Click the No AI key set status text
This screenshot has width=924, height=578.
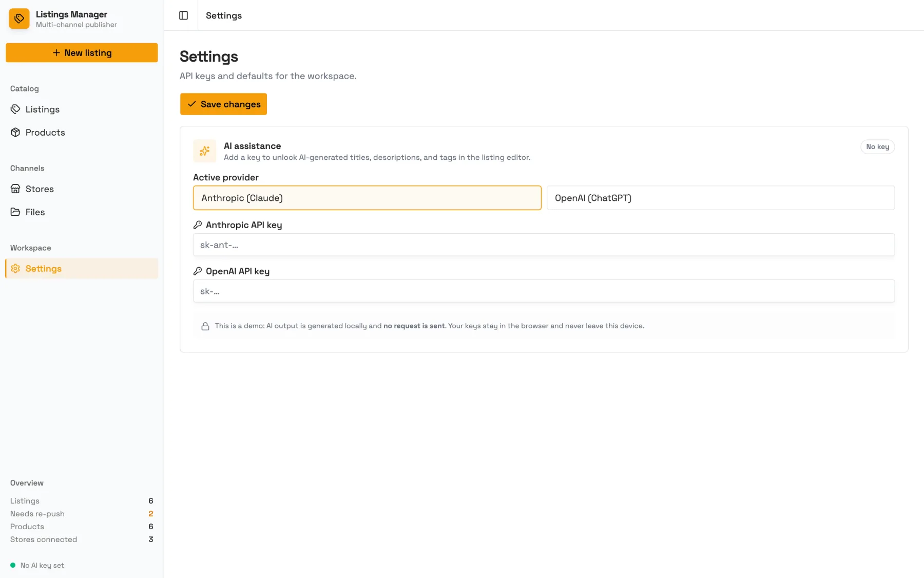42,565
